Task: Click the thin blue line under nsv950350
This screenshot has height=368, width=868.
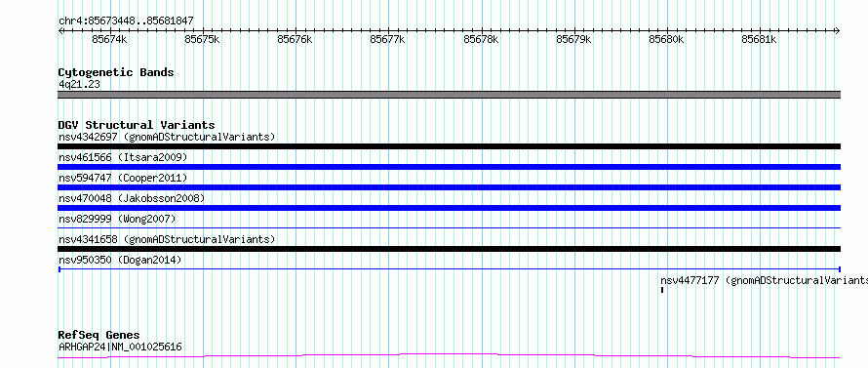Action: pos(450,269)
